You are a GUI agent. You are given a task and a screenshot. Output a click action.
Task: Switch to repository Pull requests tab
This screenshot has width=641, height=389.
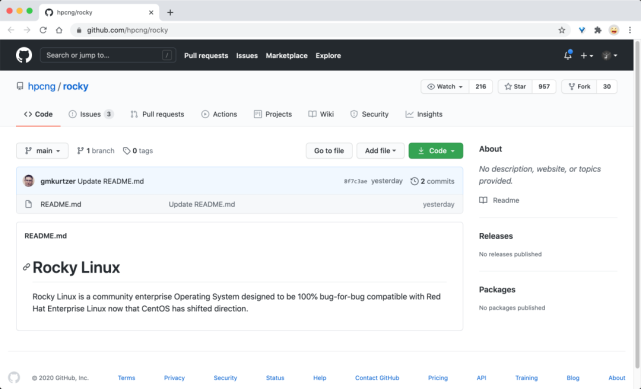[x=157, y=114]
